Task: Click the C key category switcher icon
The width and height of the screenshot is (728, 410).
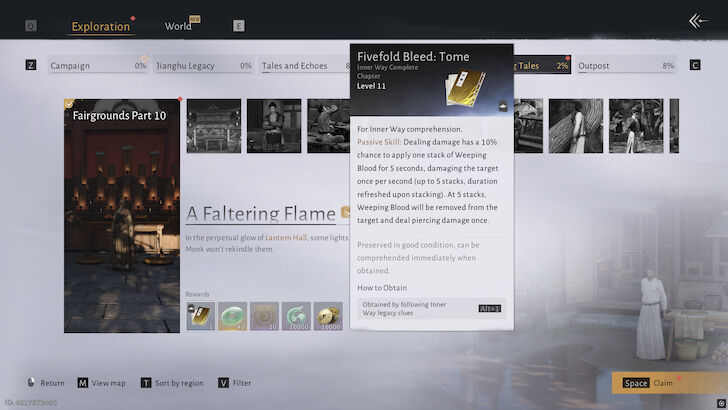Action: pyautogui.click(x=695, y=65)
